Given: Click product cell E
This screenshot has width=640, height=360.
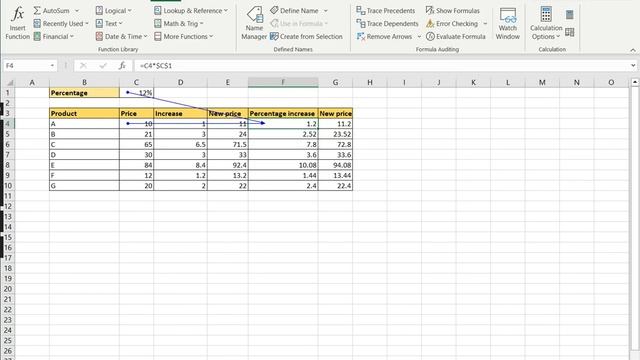Looking at the screenshot, I should pyautogui.click(x=84, y=165).
